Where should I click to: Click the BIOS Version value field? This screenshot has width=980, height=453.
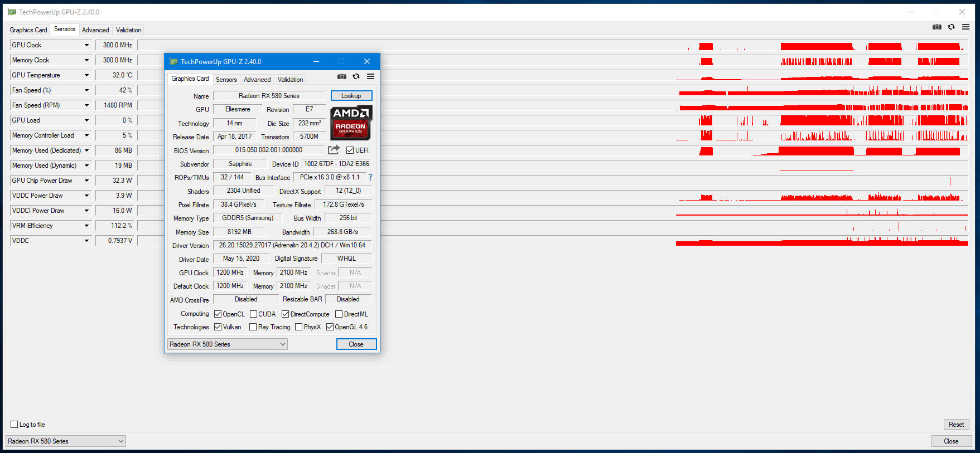coord(269,150)
